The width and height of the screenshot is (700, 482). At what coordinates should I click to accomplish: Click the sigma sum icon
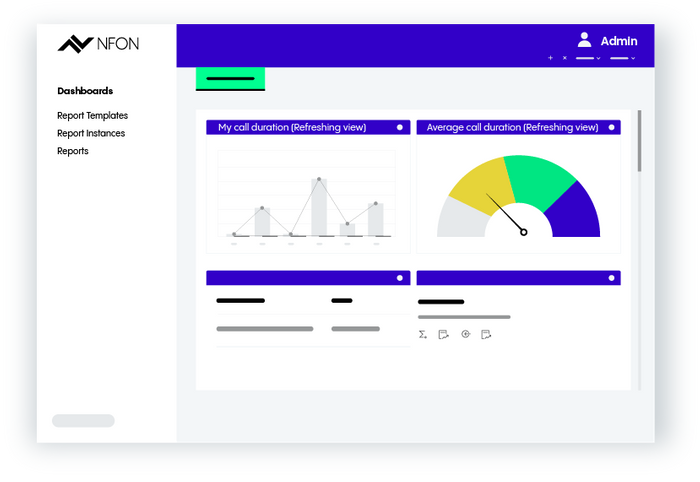pos(423,334)
